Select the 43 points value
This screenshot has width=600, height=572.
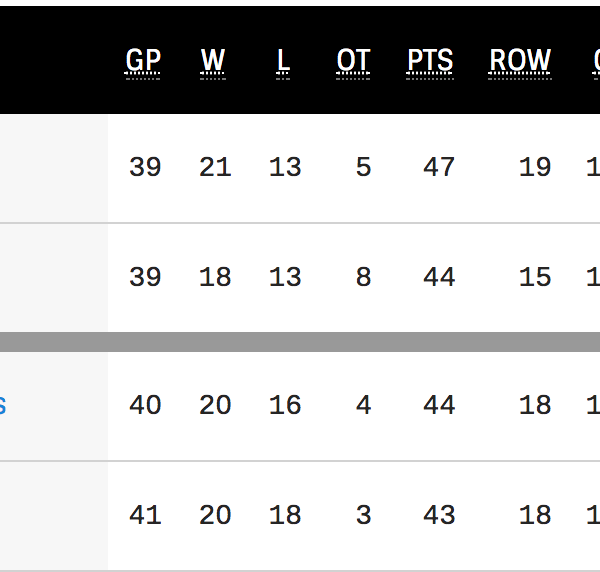pyautogui.click(x=439, y=515)
